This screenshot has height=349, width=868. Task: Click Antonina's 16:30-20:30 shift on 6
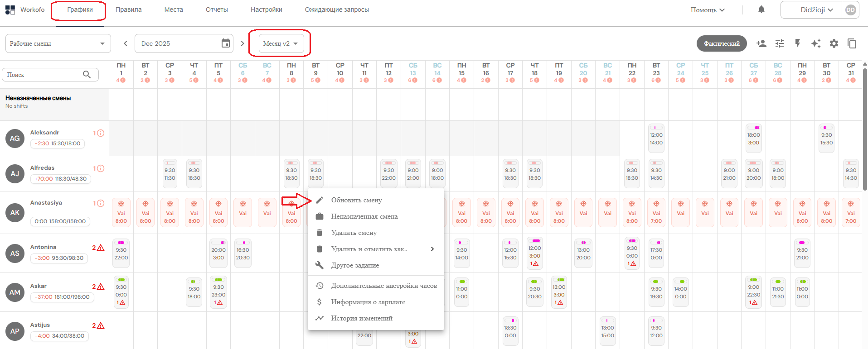(x=243, y=253)
